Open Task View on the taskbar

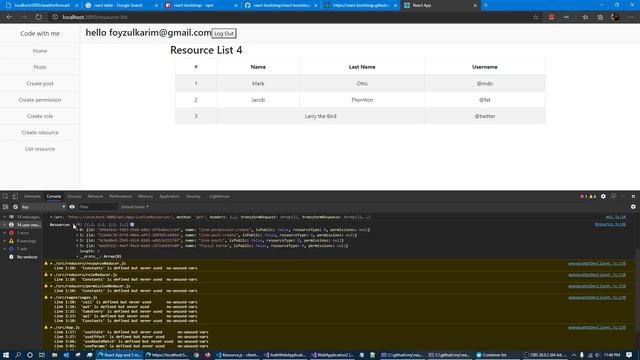point(42,355)
